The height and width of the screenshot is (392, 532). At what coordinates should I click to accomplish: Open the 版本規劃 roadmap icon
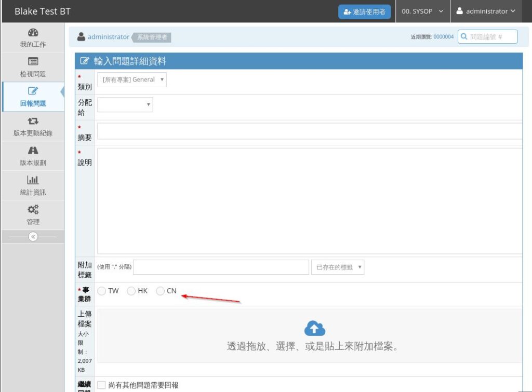coord(33,151)
